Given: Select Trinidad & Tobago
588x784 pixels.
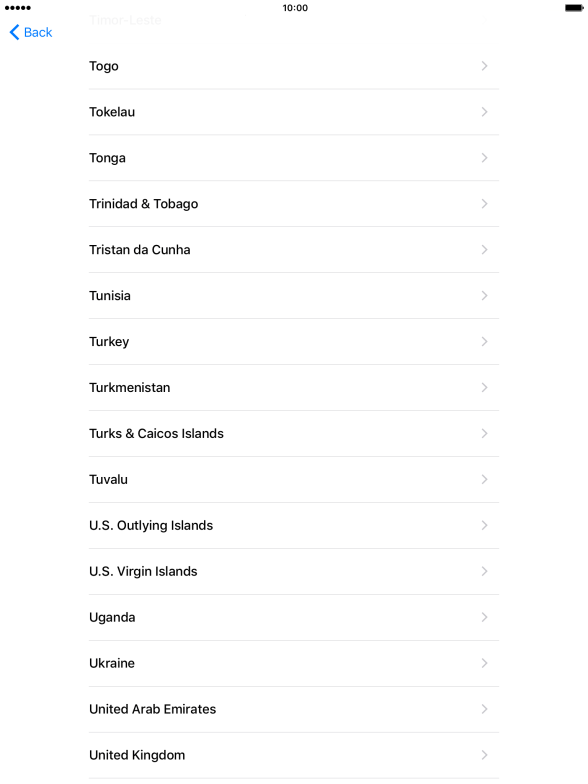Looking at the screenshot, I should click(x=294, y=204).
